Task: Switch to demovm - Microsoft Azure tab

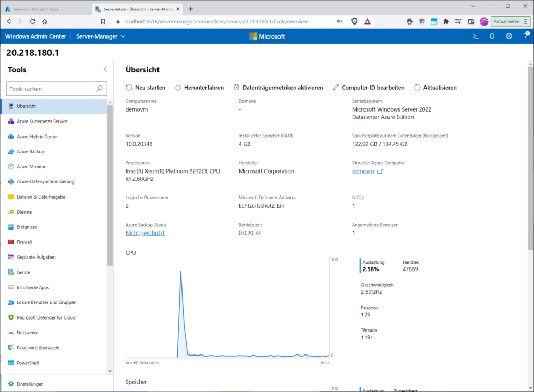Action: (x=46, y=9)
